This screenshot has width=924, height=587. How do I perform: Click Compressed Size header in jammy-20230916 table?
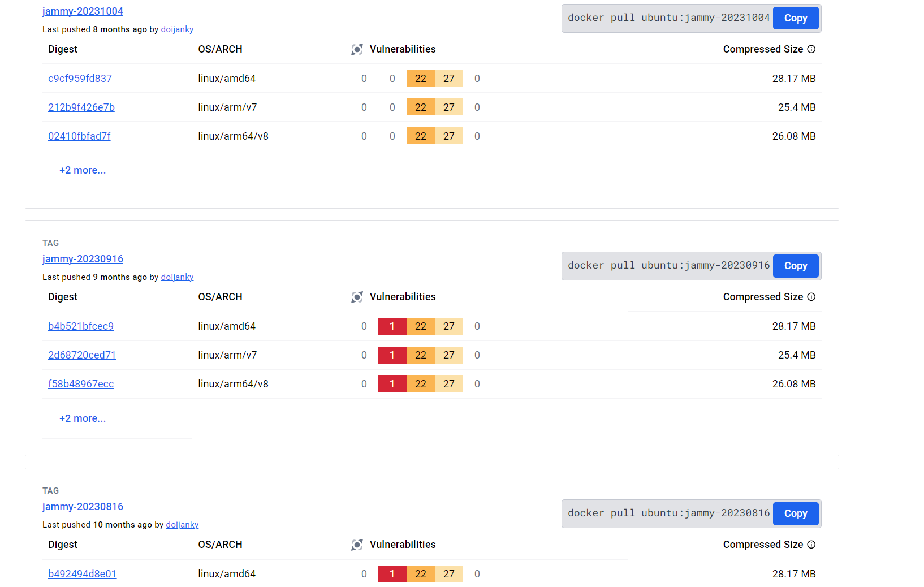[763, 297]
